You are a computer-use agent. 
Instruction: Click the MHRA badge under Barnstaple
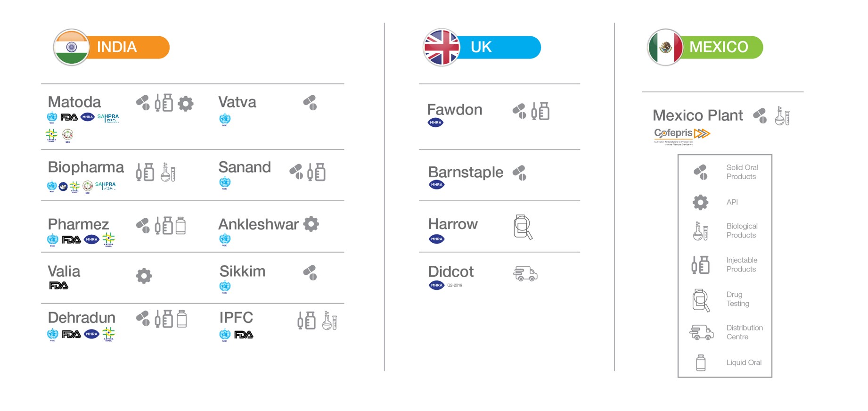[x=437, y=185]
